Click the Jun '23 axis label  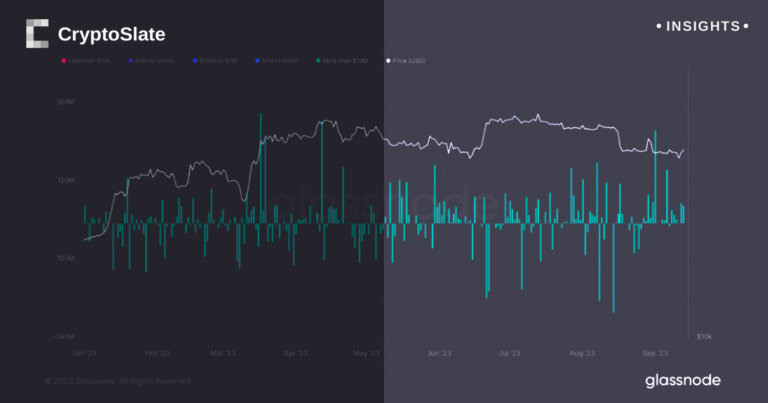tap(439, 353)
